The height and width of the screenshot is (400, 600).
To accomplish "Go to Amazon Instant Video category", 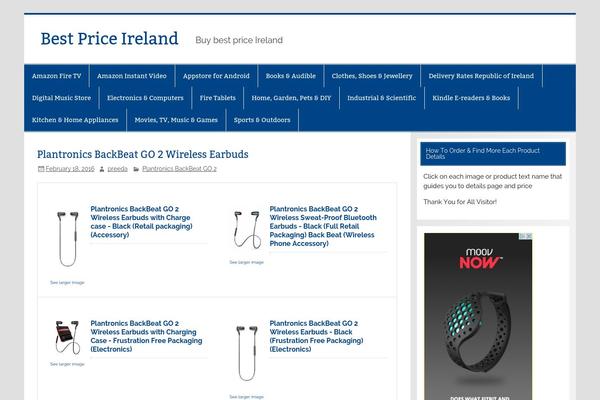I will coord(132,76).
